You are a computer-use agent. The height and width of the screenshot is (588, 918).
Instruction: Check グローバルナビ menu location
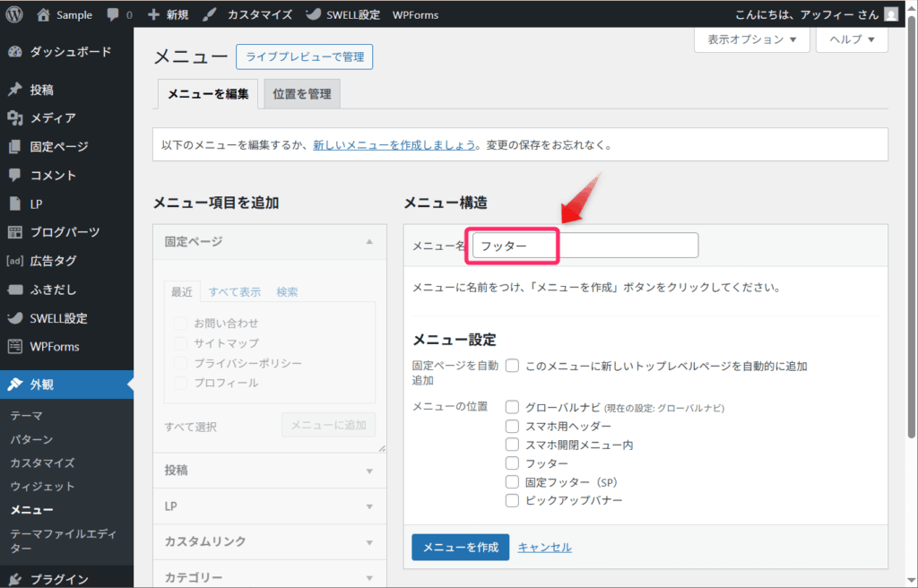pos(512,407)
